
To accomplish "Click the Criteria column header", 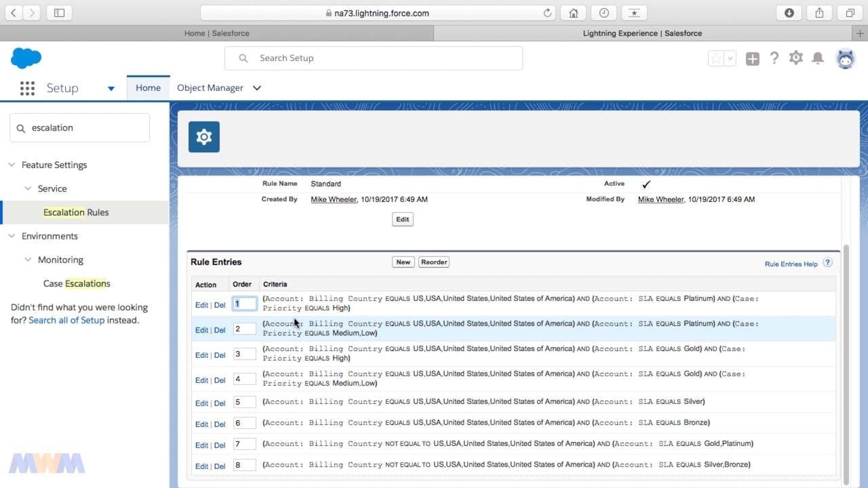I will pyautogui.click(x=275, y=285).
